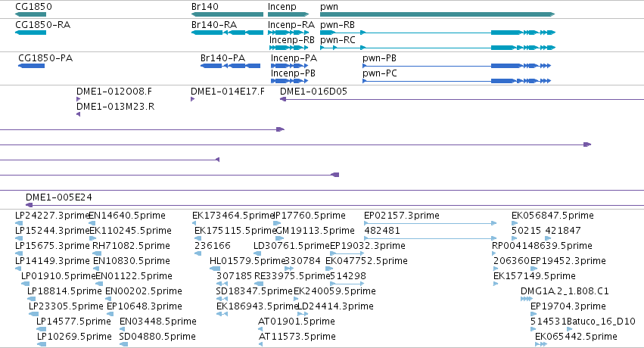Click the LP01910.5prime EST label

coord(58,276)
